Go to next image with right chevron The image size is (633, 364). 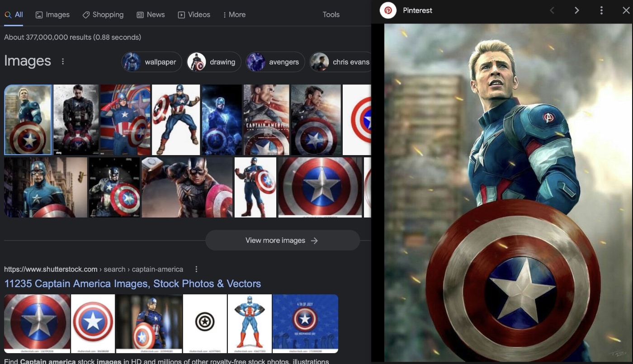[576, 10]
